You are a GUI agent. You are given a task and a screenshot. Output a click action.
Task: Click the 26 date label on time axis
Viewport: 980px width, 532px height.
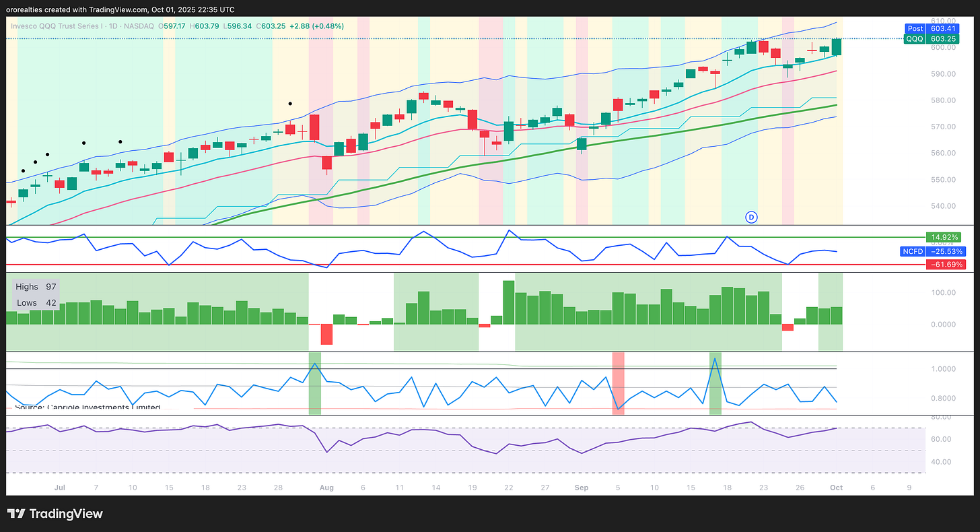[x=800, y=487]
